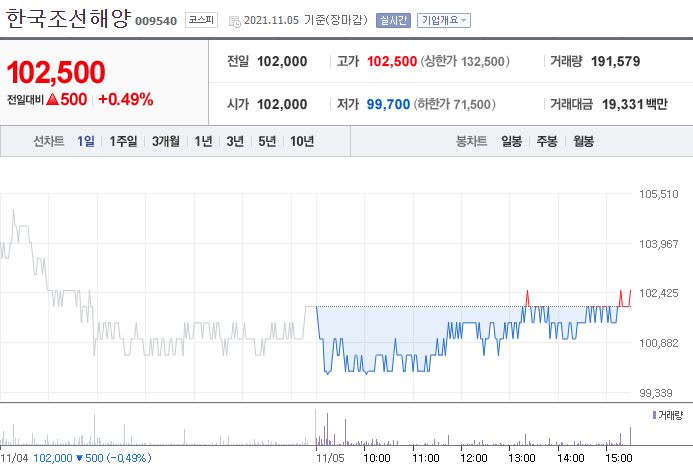Click the 거래대금 value 19,331 백만
The height and width of the screenshot is (476, 693).
pos(635,104)
